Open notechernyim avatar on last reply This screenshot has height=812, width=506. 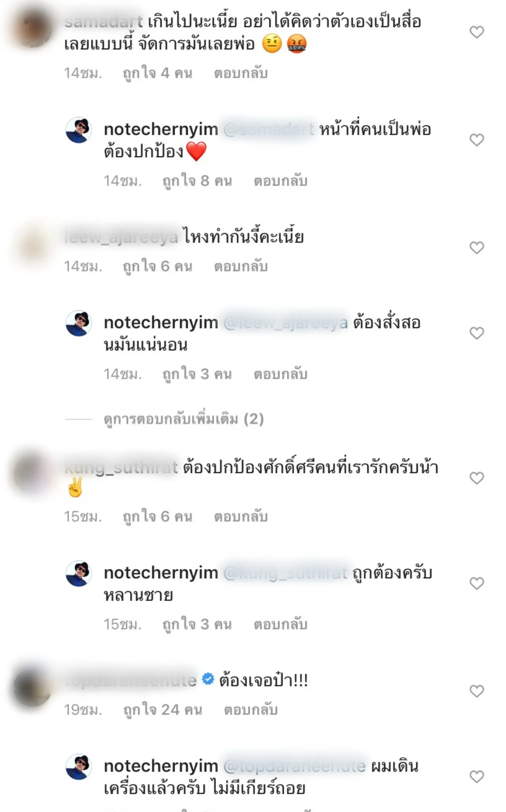pos(79,767)
